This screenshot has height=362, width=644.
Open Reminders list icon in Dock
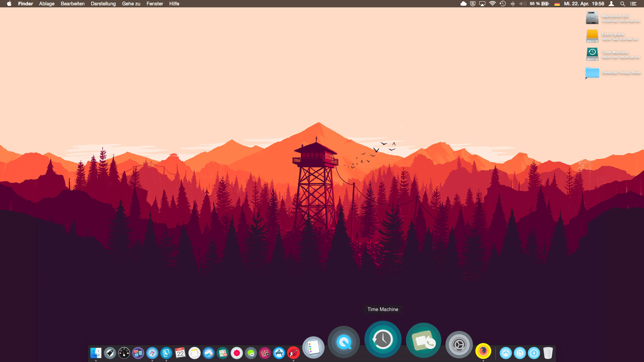click(313, 348)
